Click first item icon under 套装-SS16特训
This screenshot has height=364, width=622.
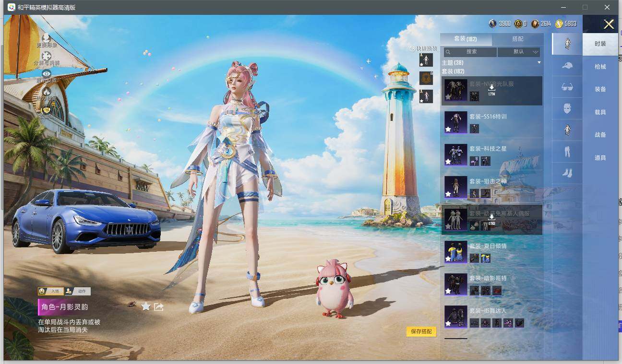(474, 129)
